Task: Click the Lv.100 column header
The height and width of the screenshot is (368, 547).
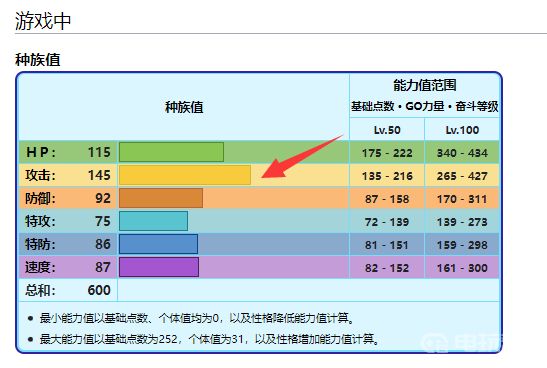Action: click(x=462, y=130)
